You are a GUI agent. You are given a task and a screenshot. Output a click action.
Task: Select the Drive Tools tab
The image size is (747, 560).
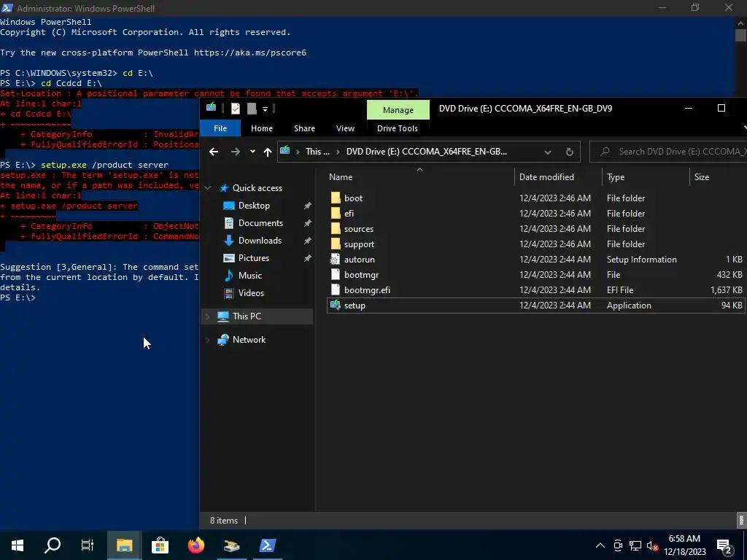point(398,128)
